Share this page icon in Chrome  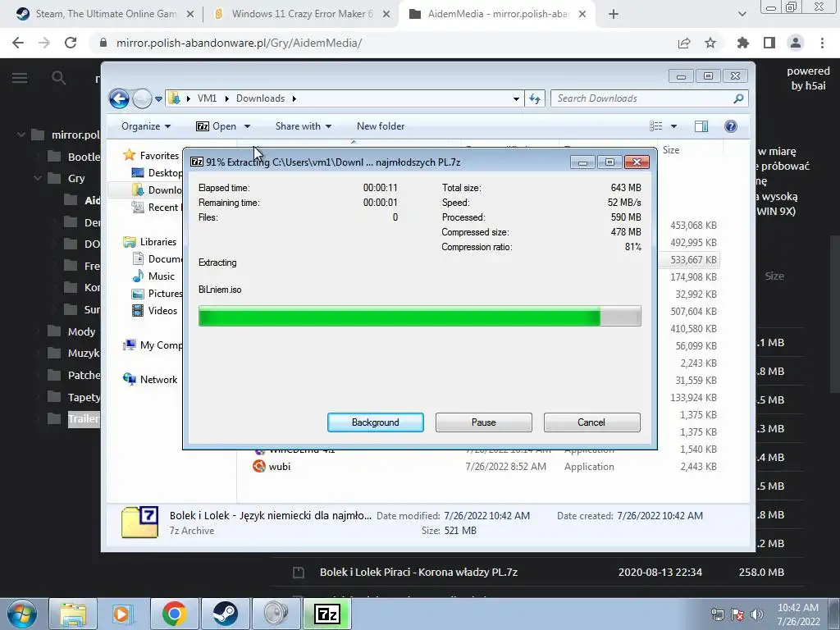[684, 43]
